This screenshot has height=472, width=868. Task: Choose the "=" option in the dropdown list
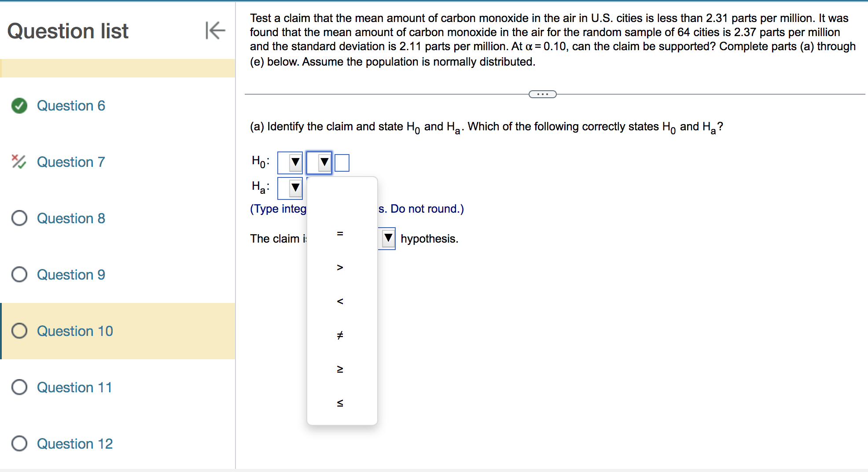click(x=339, y=234)
